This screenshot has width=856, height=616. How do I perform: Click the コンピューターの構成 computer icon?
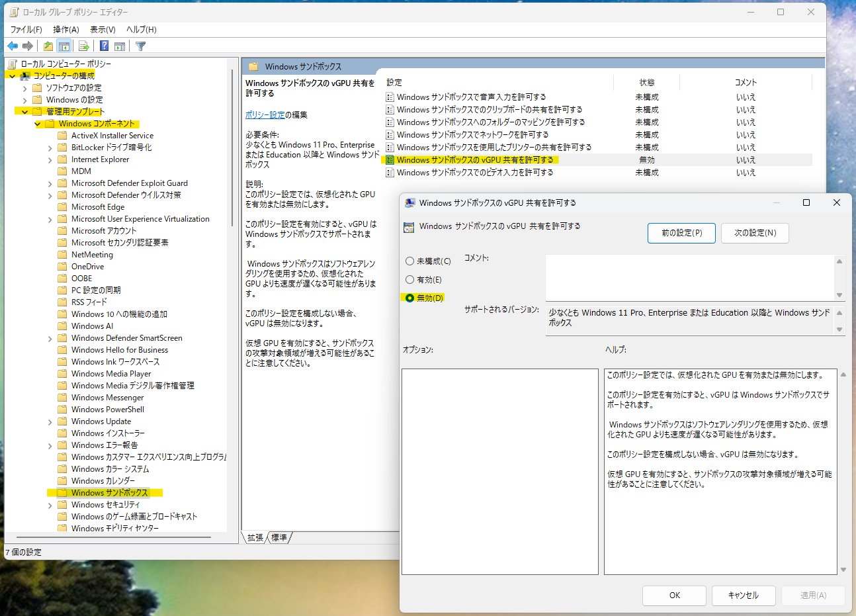pyautogui.click(x=25, y=76)
